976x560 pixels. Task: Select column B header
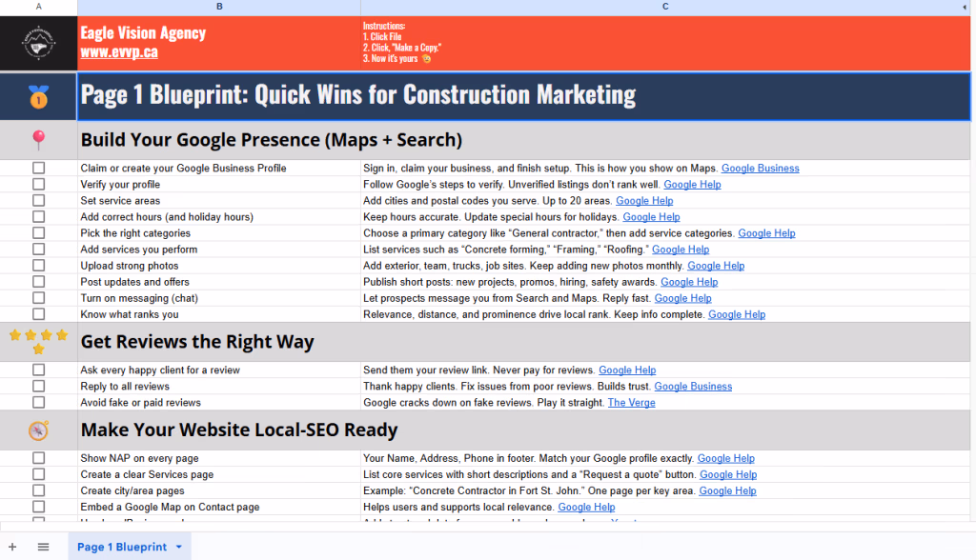219,7
